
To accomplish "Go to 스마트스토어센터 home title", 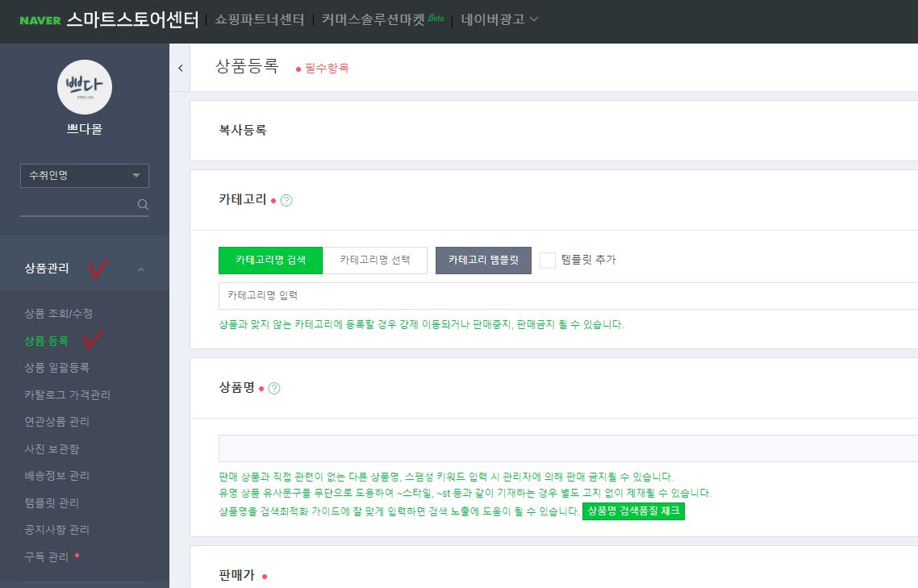I will click(133, 19).
